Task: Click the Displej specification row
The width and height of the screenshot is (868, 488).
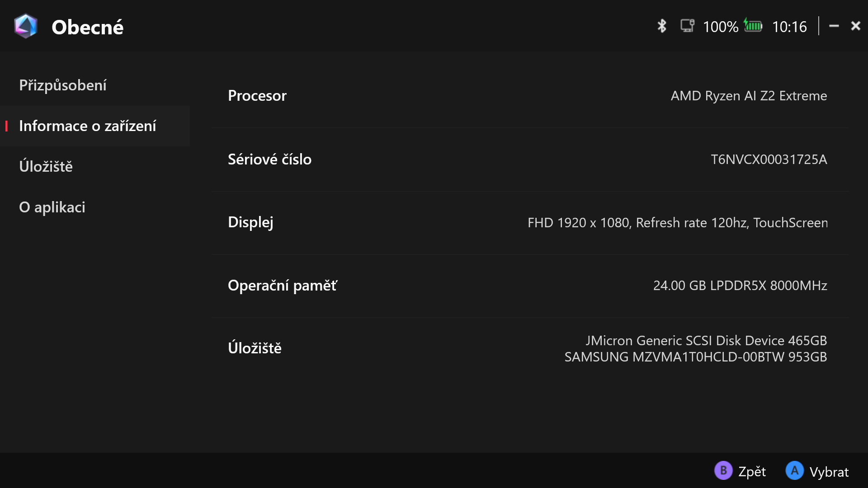Action: click(x=529, y=223)
